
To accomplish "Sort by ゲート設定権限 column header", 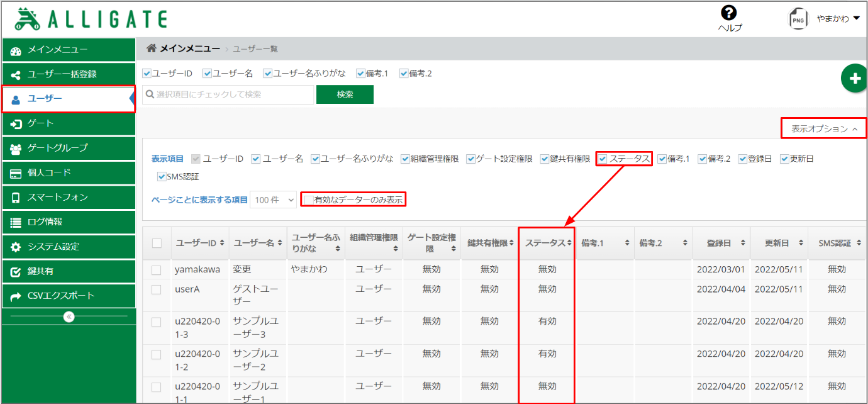I will click(x=431, y=243).
